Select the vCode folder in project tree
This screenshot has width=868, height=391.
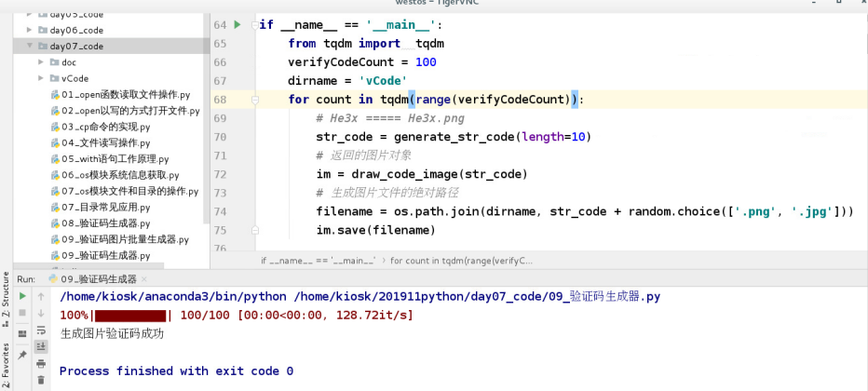pos(75,78)
